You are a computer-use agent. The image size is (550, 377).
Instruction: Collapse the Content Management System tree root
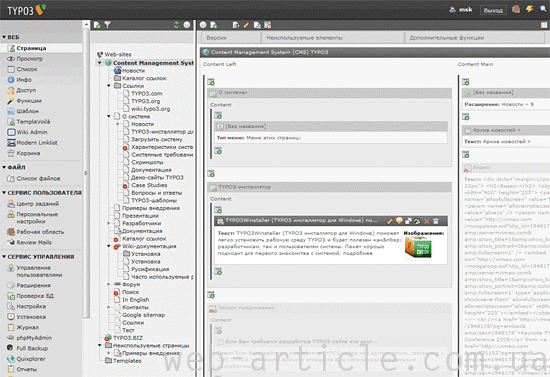100,63
